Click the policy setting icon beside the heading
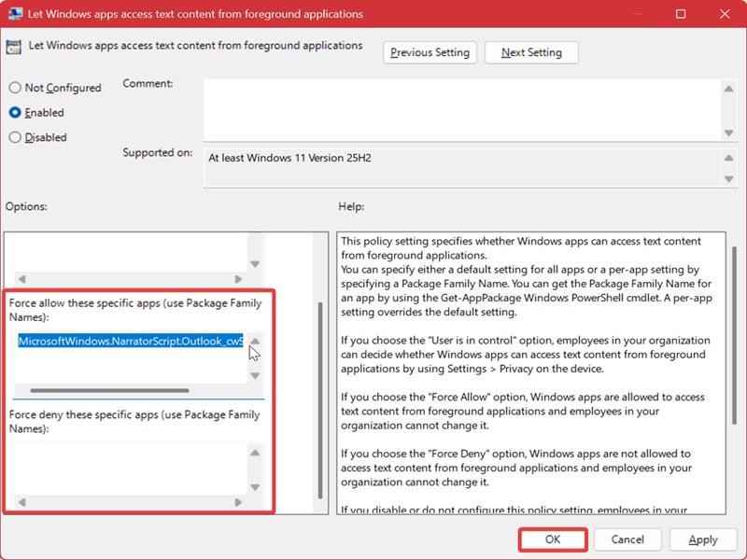This screenshot has height=560, width=747. (x=14, y=48)
